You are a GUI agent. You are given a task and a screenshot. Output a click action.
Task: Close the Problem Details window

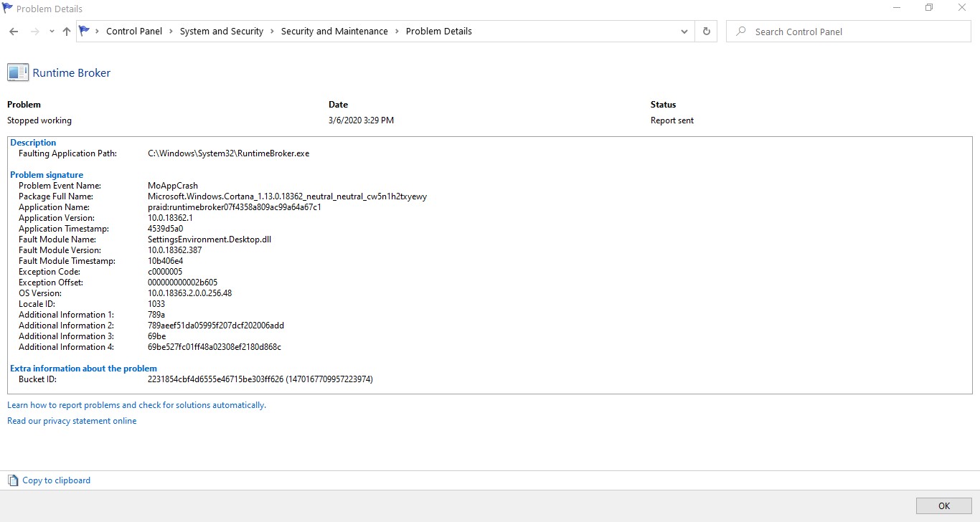[962, 8]
